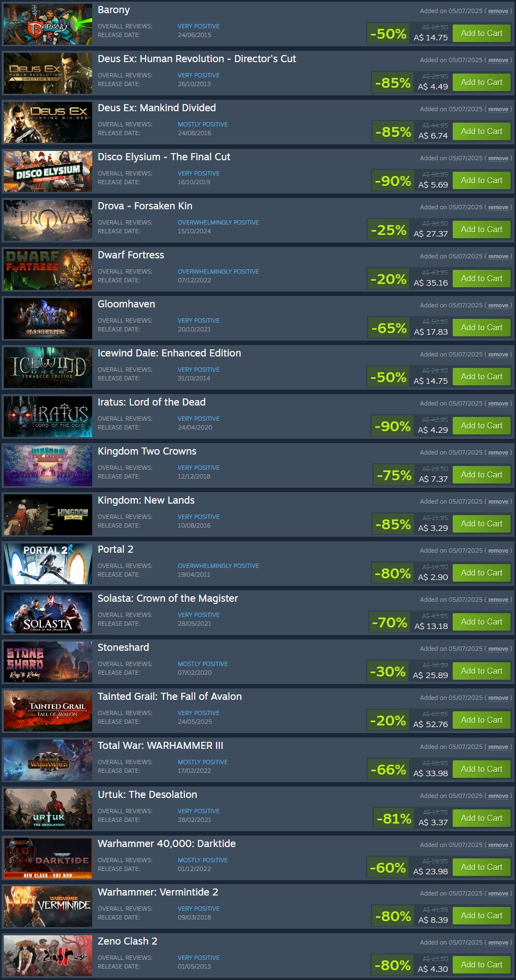This screenshot has width=516, height=980.
Task: Remove Solasta: Crown of the Magister entry
Action: tap(498, 600)
